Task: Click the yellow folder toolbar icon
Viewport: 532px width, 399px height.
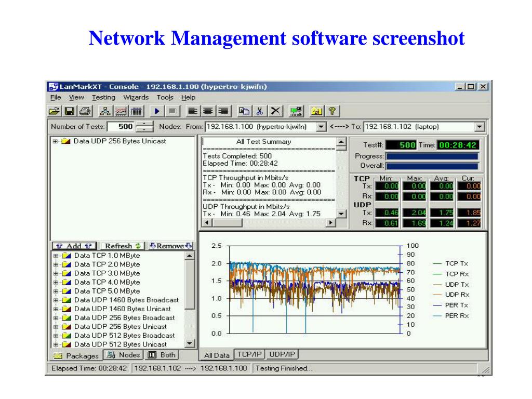Action: click(x=316, y=111)
